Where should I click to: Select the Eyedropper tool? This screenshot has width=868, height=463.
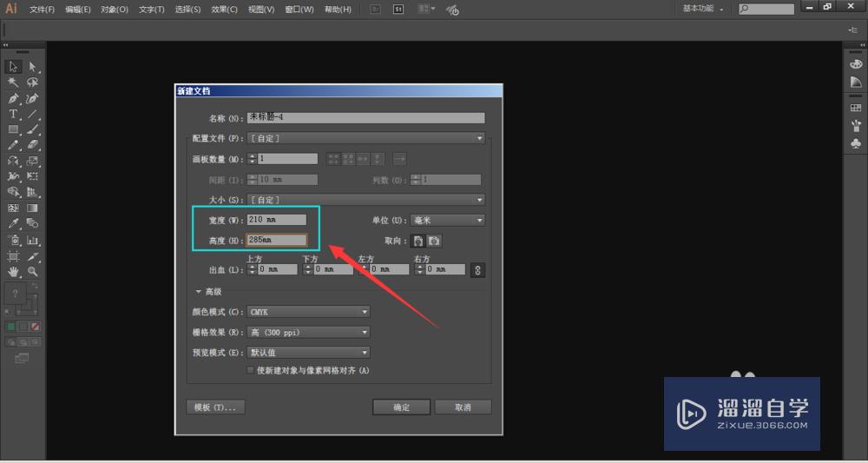point(13,224)
